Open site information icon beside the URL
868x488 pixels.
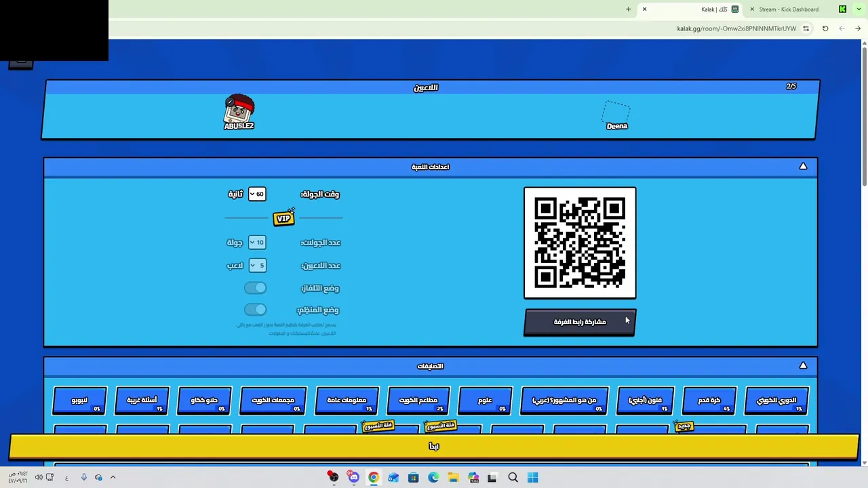806,28
